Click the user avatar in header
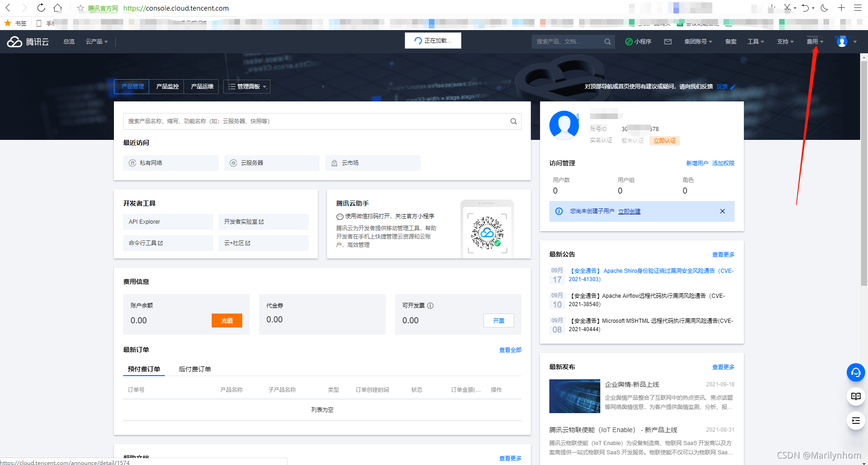The width and height of the screenshot is (868, 465). (x=842, y=42)
